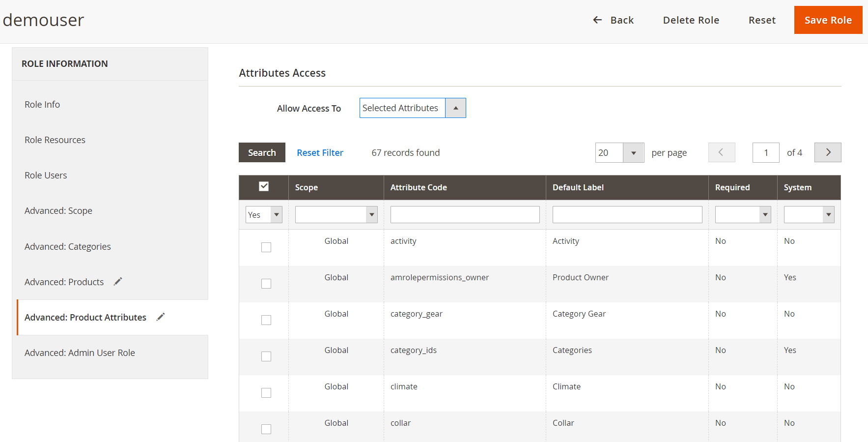The image size is (868, 442).
Task: Click the Back arrow icon
Action: pos(597,20)
